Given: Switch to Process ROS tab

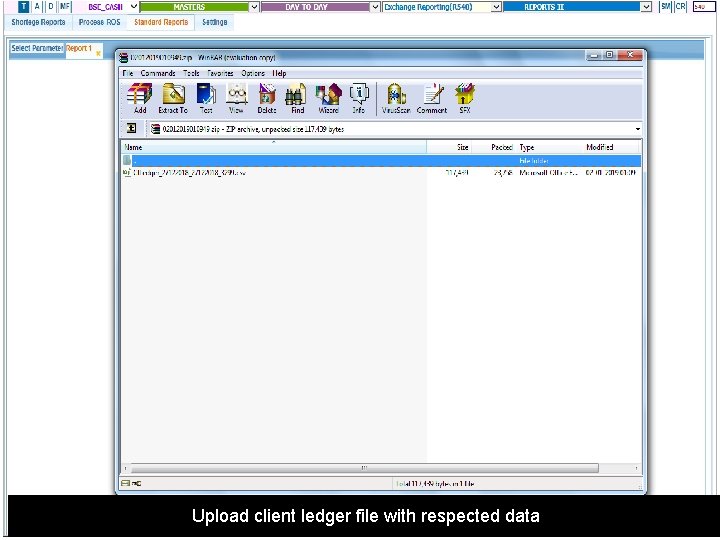Looking at the screenshot, I should 99,22.
